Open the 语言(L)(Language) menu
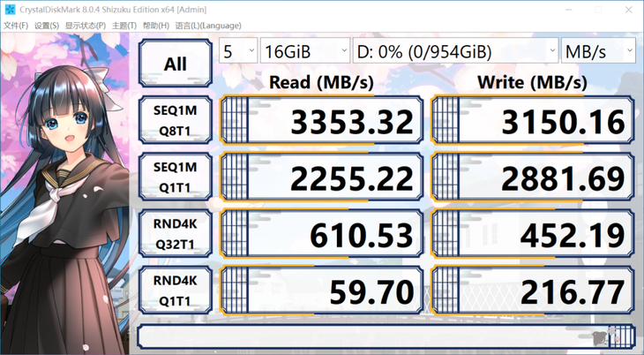Viewport: 644px width, 355px height. (208, 26)
